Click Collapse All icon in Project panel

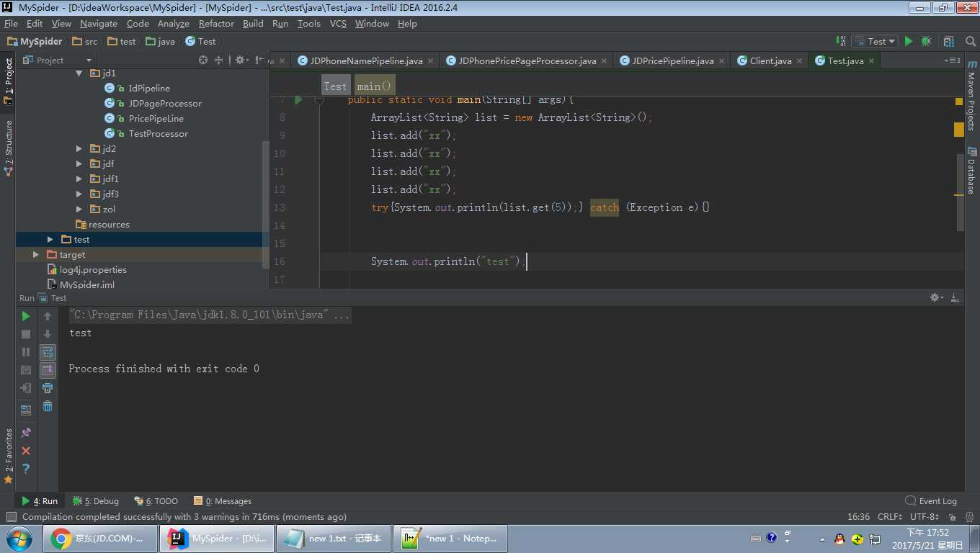point(219,60)
